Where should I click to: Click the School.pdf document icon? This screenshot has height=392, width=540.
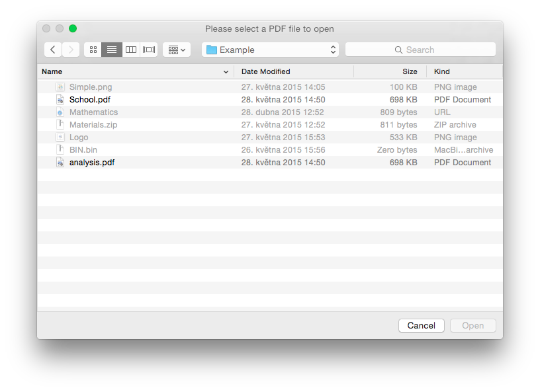point(60,99)
